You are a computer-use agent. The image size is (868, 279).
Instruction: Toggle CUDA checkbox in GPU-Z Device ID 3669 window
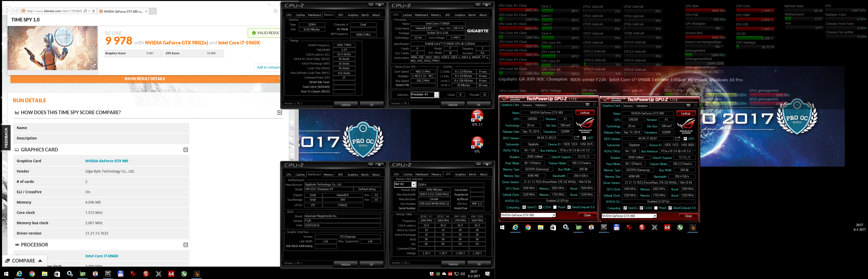(x=641, y=208)
